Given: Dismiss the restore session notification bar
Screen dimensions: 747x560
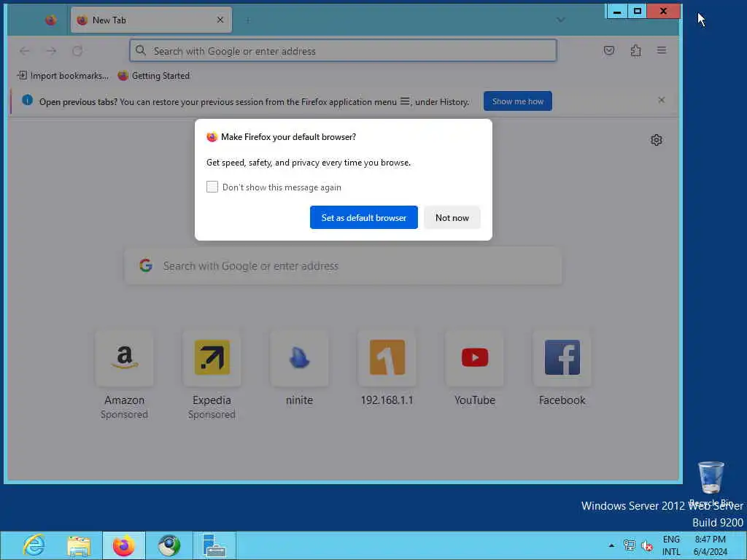Looking at the screenshot, I should point(661,100).
